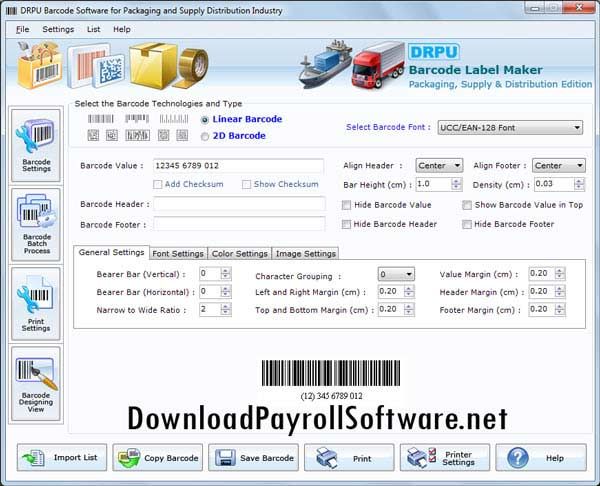Adjust Bearer Bar (Vertical) spinner
This screenshot has width=600, height=486.
pyautogui.click(x=225, y=273)
